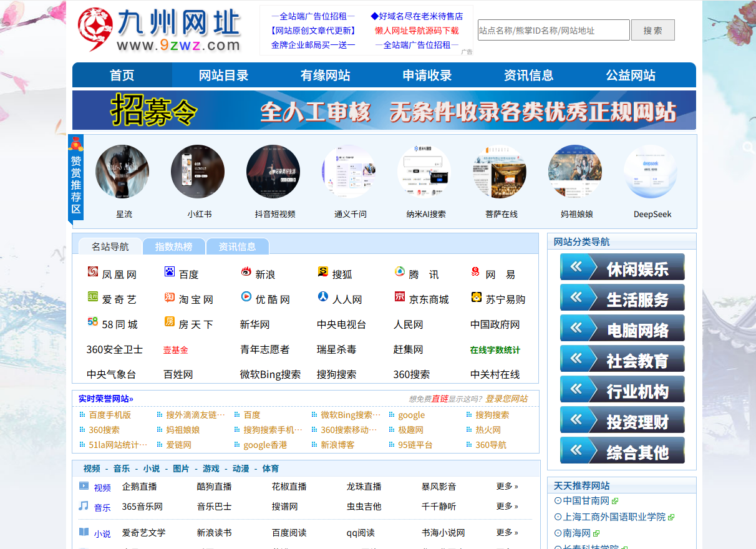Expand the 行业机构 category button
The height and width of the screenshot is (549, 756).
(x=623, y=389)
